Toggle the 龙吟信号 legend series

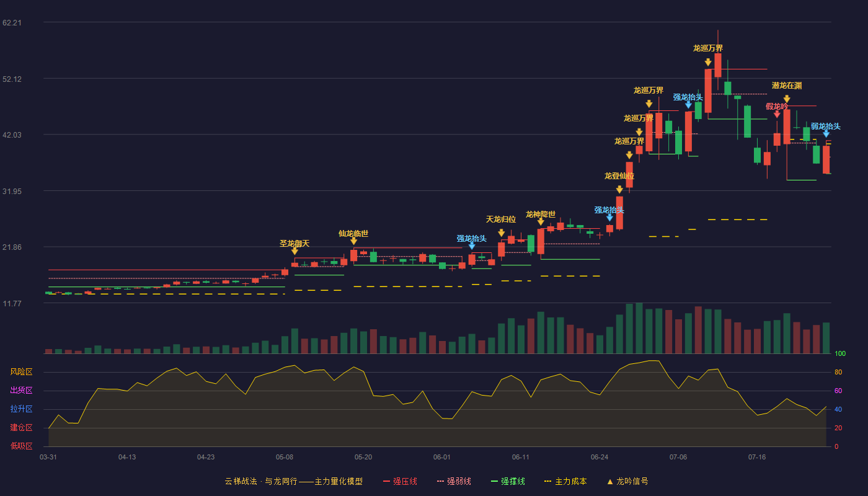click(627, 481)
